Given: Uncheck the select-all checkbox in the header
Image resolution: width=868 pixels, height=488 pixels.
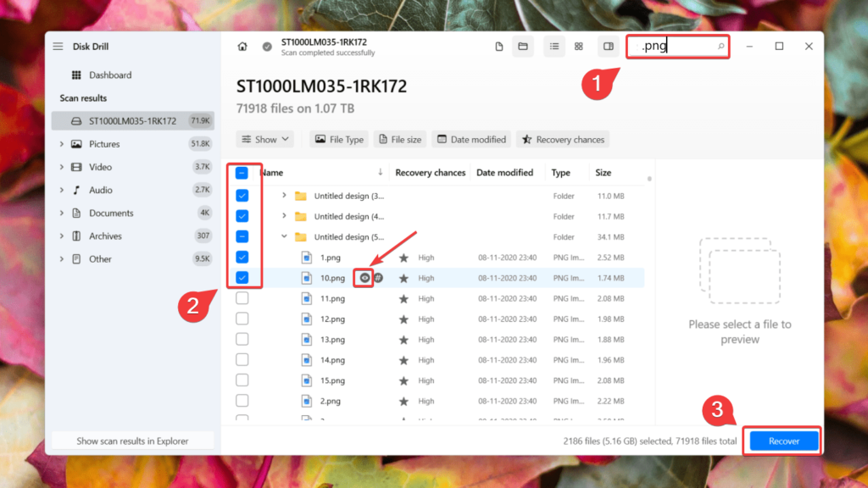Looking at the screenshot, I should click(243, 172).
